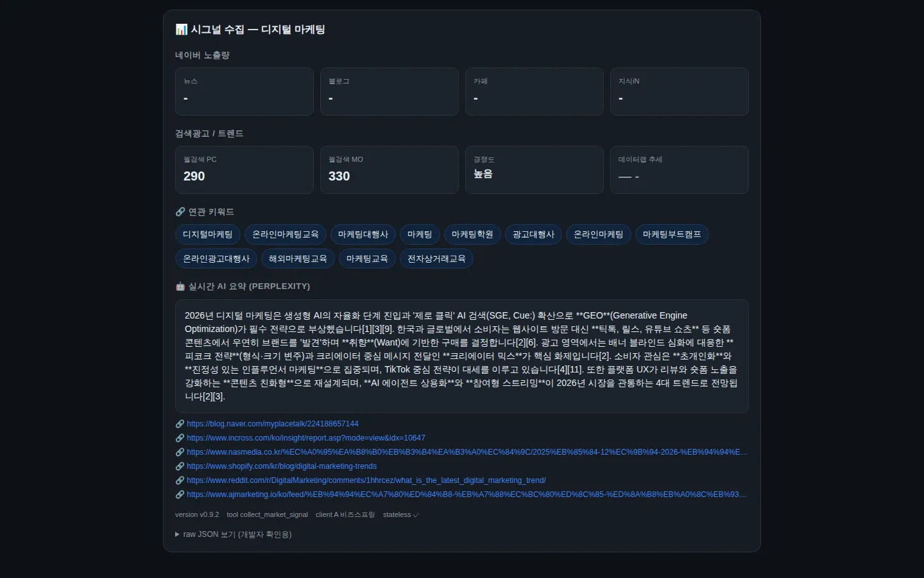This screenshot has height=578, width=924.
Task: Select the 마케팅학원 keyword chip
Action: click(472, 234)
